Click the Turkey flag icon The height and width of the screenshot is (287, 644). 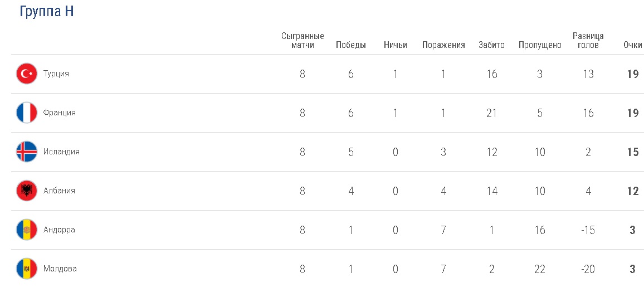click(x=27, y=74)
